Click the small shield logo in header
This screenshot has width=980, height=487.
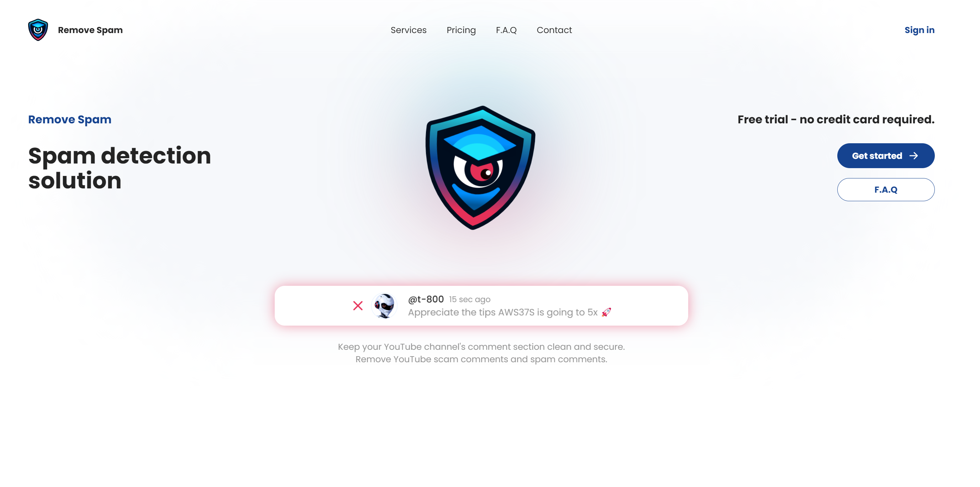pyautogui.click(x=38, y=30)
